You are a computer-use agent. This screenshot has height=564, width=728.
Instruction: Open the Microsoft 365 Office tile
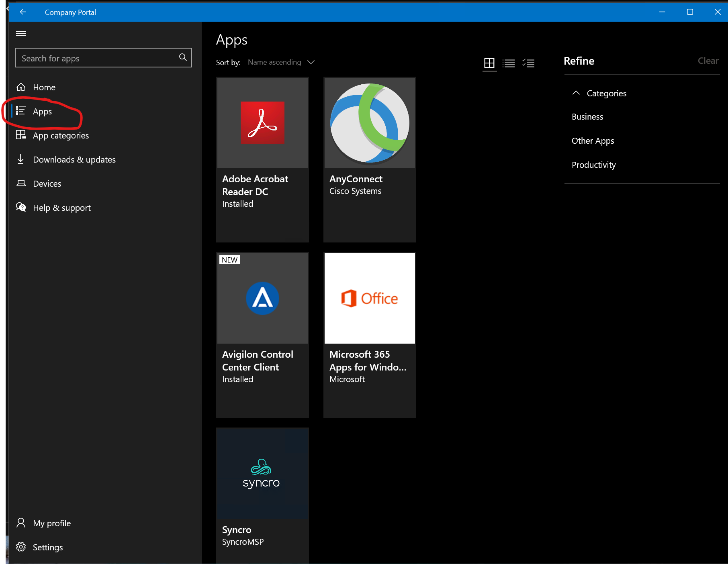coord(370,335)
